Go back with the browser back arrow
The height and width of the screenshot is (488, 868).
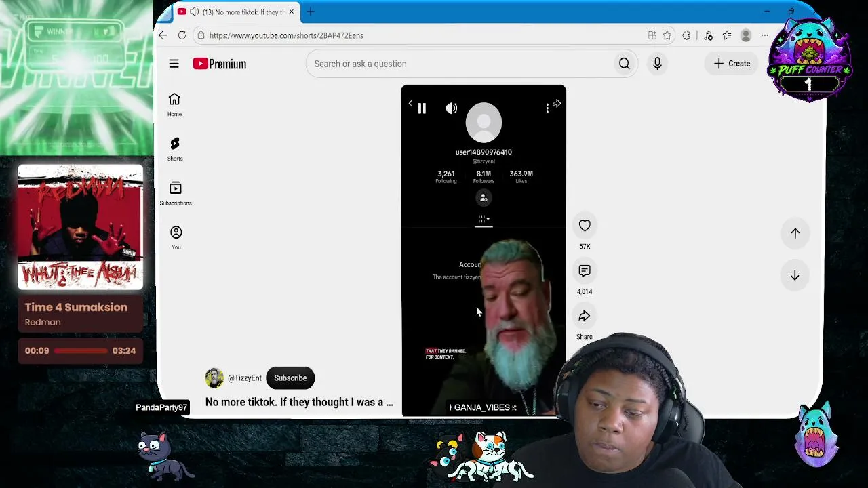163,35
